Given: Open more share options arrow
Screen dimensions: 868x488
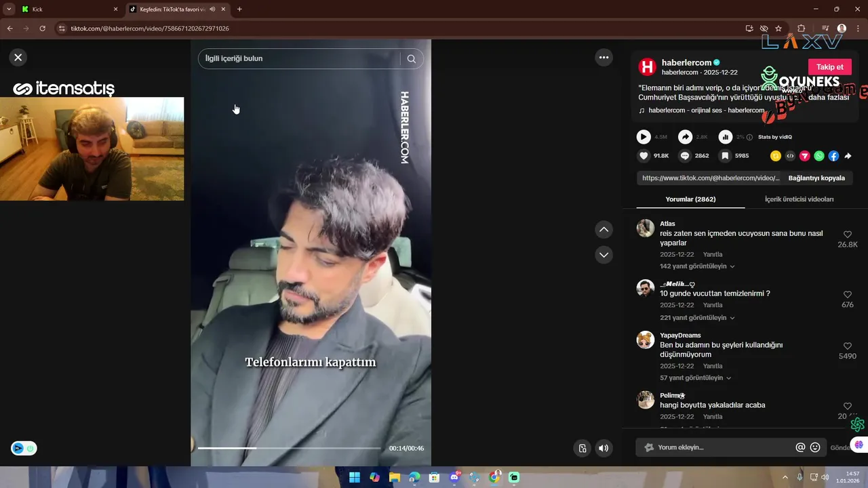Looking at the screenshot, I should [x=848, y=156].
